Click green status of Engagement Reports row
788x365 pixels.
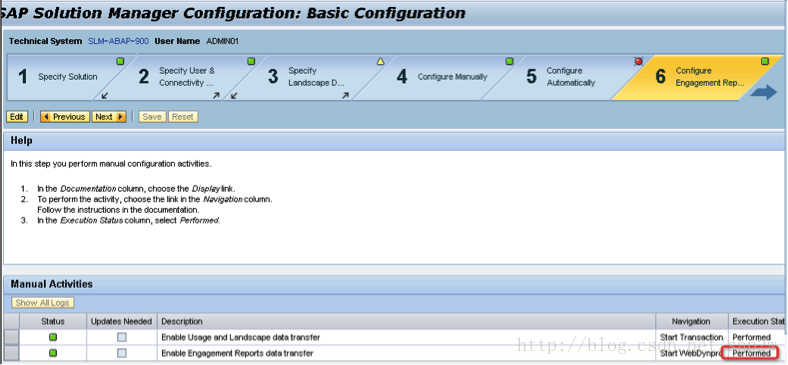(x=53, y=353)
